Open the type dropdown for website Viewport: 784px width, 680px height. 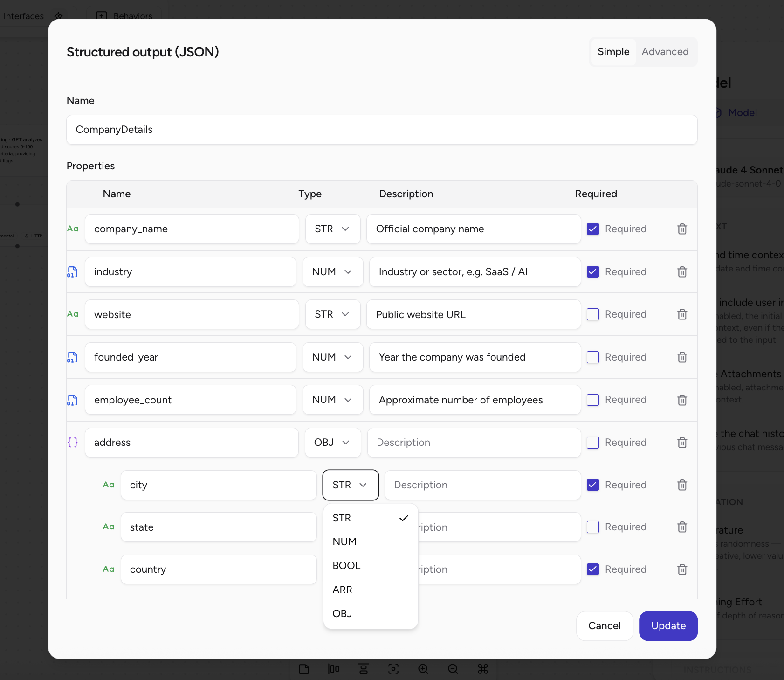(333, 314)
